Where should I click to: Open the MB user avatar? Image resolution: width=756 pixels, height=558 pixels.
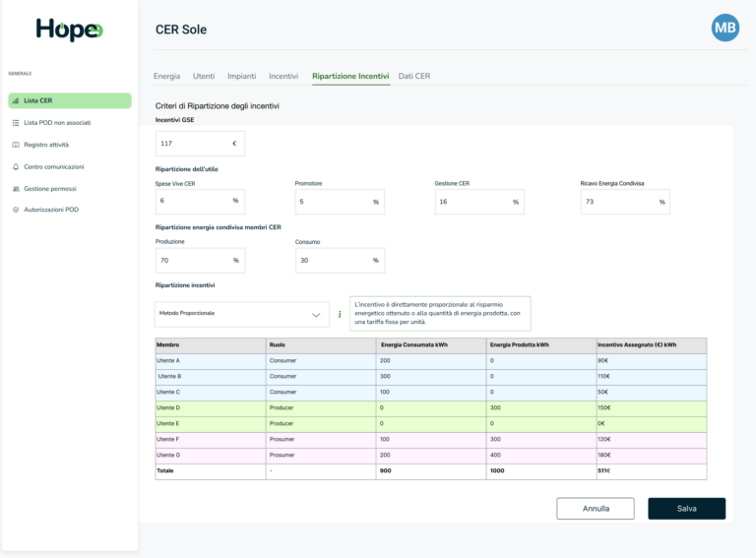(724, 29)
